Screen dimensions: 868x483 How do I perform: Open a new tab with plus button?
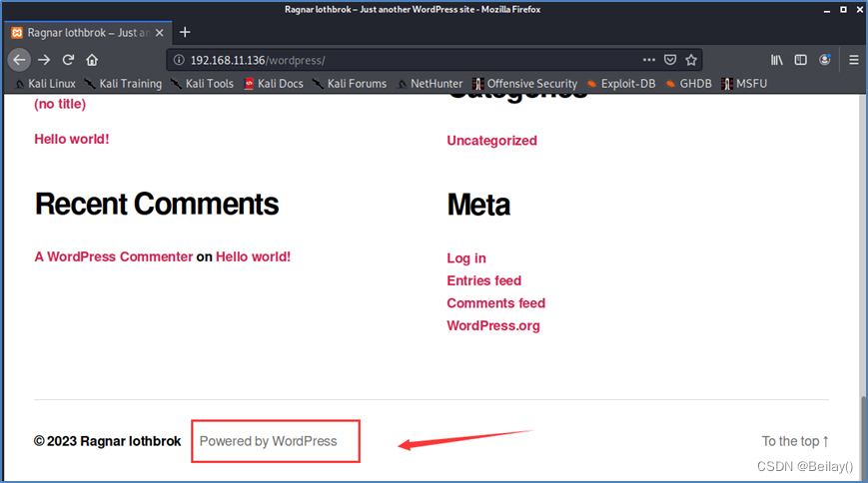pyautogui.click(x=185, y=33)
